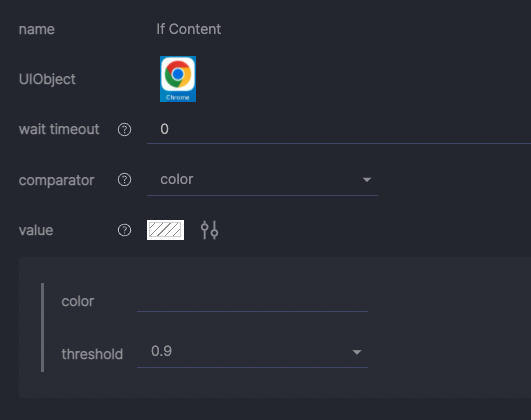Click the If Content name field

coord(189,29)
